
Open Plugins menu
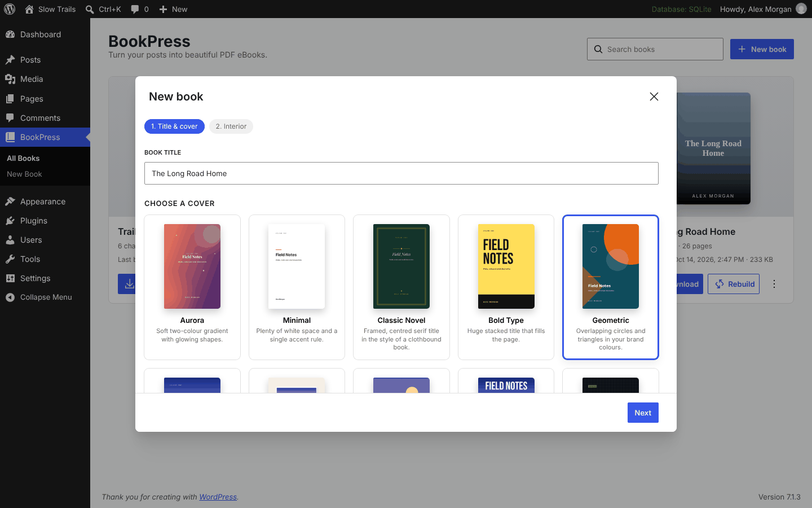[x=45, y=221]
